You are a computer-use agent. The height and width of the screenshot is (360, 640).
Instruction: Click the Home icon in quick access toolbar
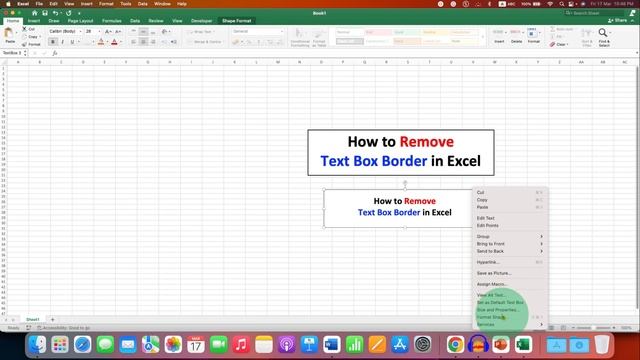pyautogui.click(x=35, y=13)
